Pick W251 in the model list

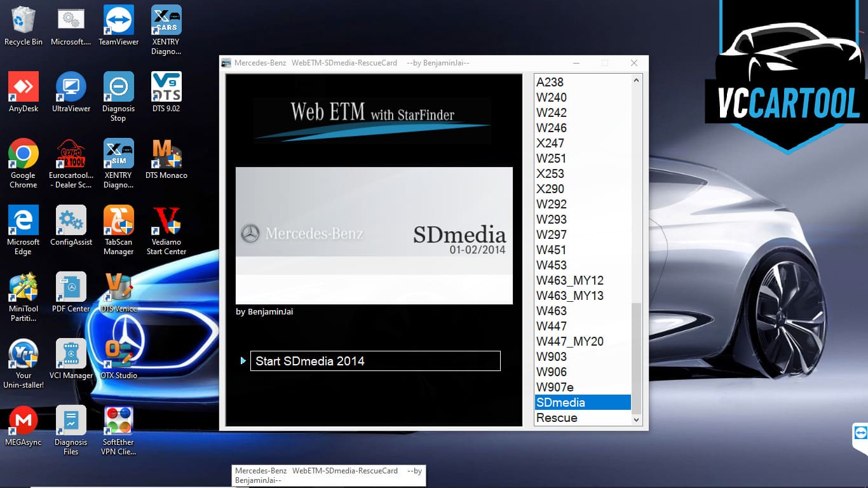click(583, 158)
